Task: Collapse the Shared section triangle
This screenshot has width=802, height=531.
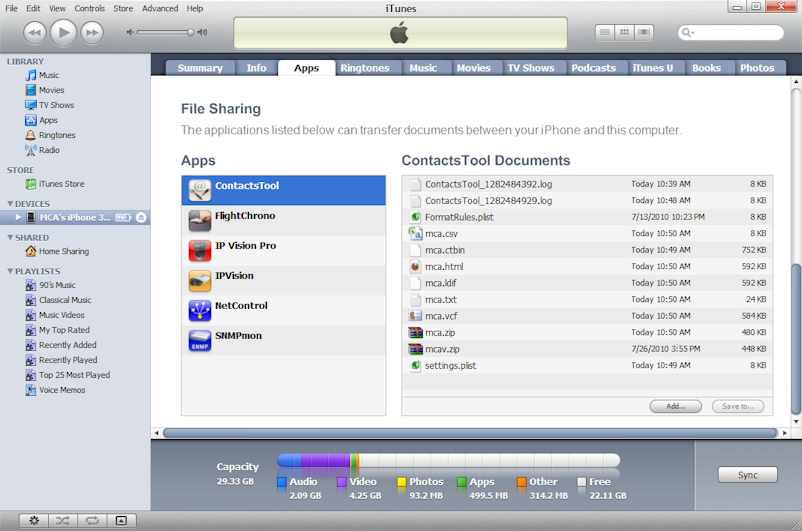Action: coord(10,237)
